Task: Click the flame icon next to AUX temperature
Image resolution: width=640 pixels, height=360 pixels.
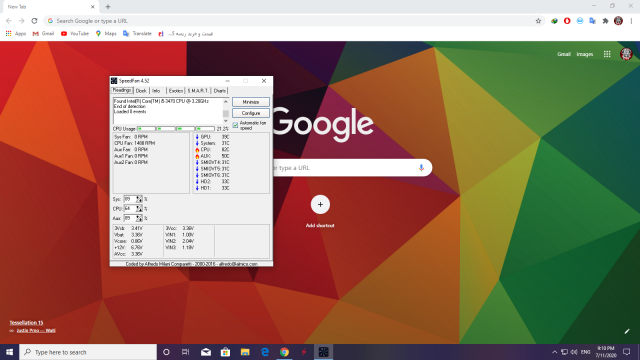Action: 197,156
